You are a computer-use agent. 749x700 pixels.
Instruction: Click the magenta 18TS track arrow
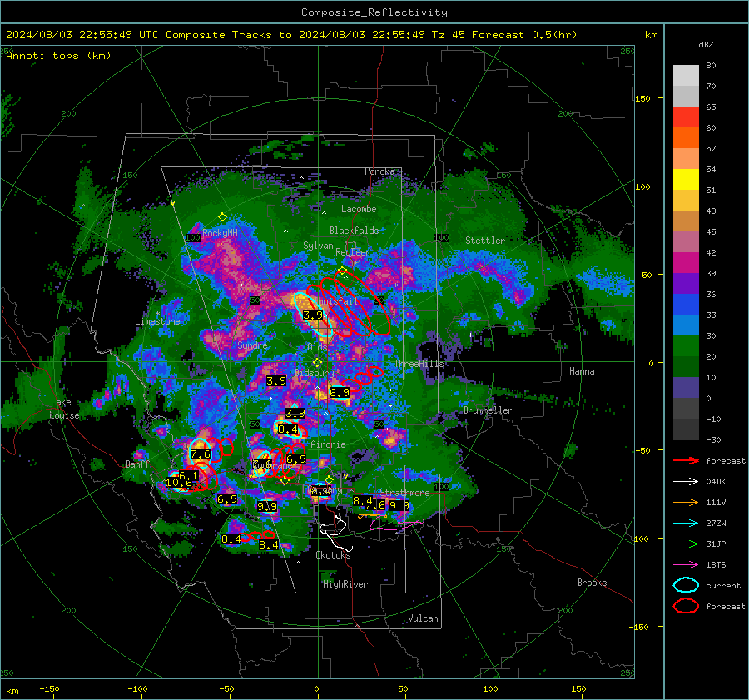pos(686,565)
